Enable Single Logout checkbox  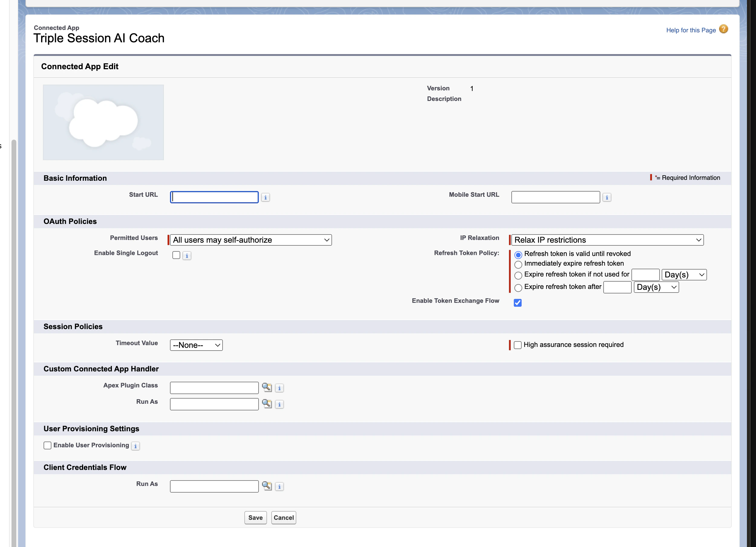tap(176, 255)
